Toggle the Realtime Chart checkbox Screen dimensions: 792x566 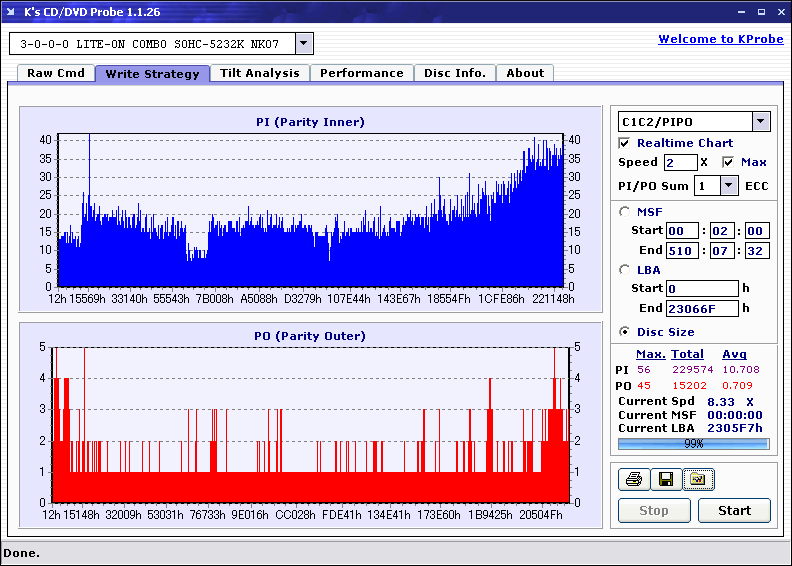(x=625, y=143)
